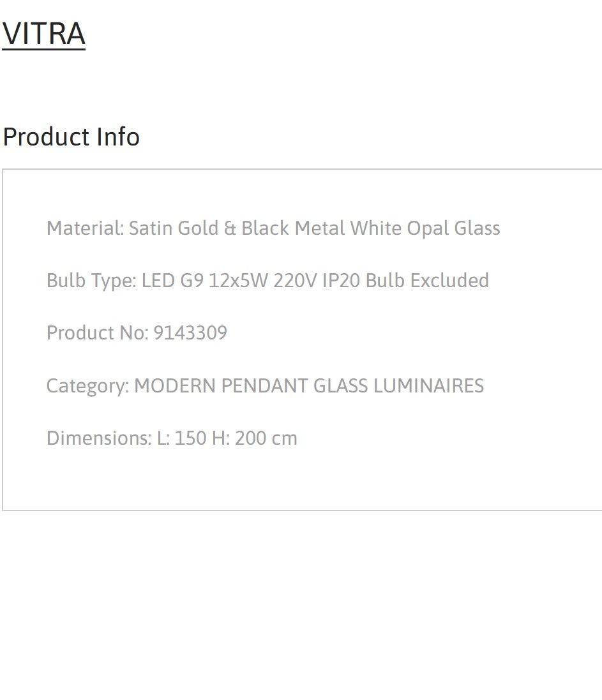This screenshot has height=700, width=602.
Task: Click the Dimensions label
Action: coord(99,438)
